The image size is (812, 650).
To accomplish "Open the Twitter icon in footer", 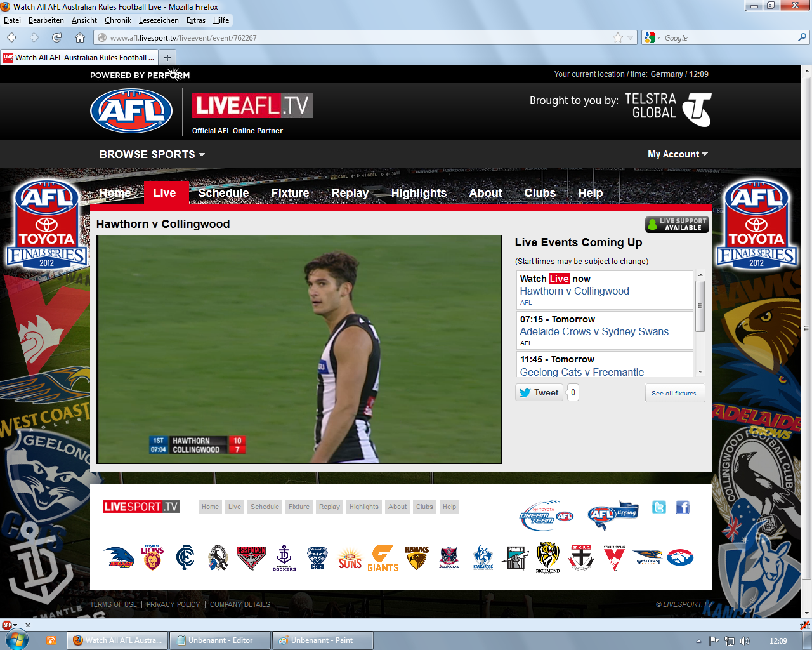I will [x=659, y=507].
